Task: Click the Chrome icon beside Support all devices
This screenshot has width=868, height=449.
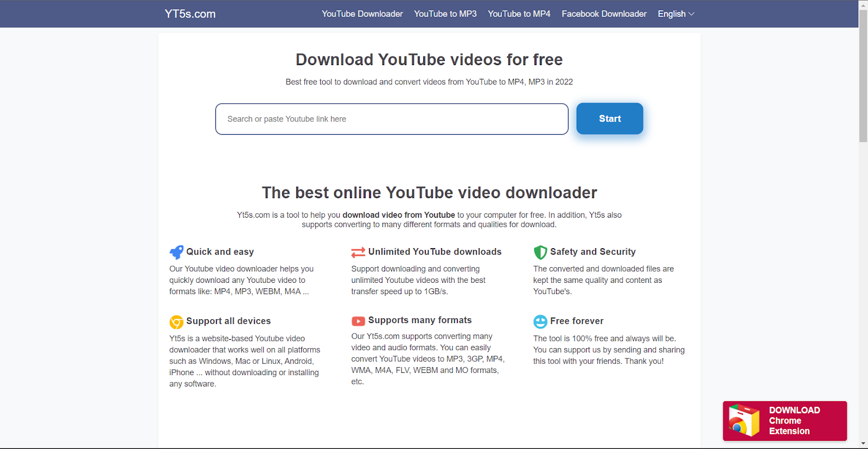Action: (x=176, y=322)
